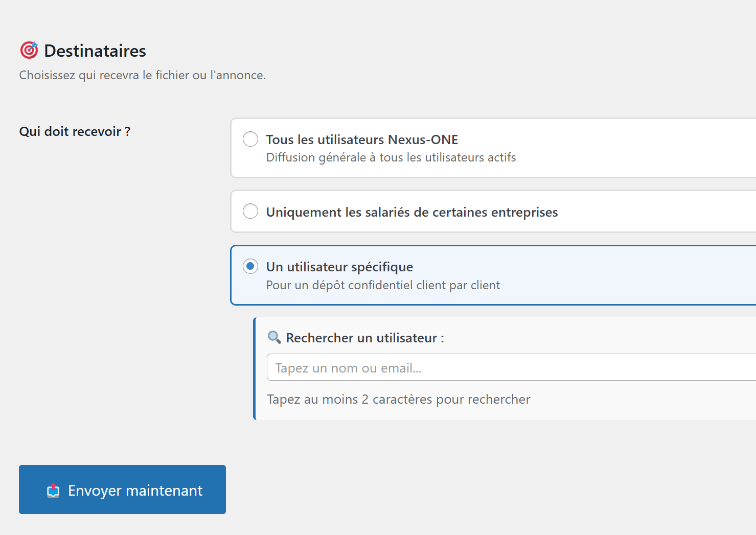Click the 'Destinataires' section heading
The height and width of the screenshot is (535, 756).
tap(95, 51)
